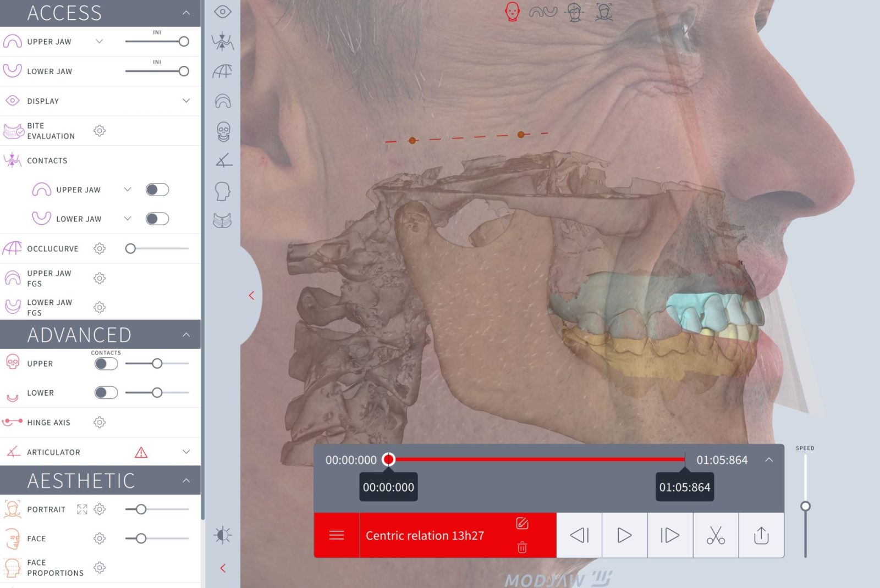Collapse the Access section header
This screenshot has height=588, width=880.
186,13
